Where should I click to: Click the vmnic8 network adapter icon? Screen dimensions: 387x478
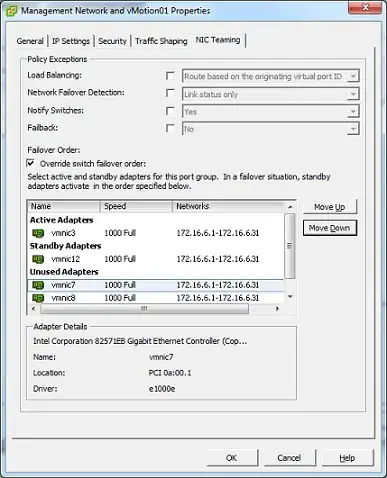tap(38, 298)
